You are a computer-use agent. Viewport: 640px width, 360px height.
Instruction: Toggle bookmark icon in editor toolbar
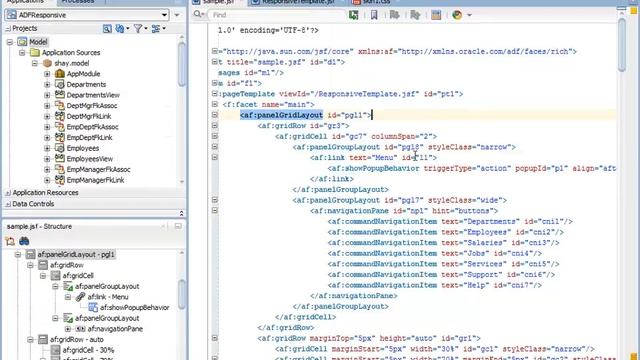[374, 15]
